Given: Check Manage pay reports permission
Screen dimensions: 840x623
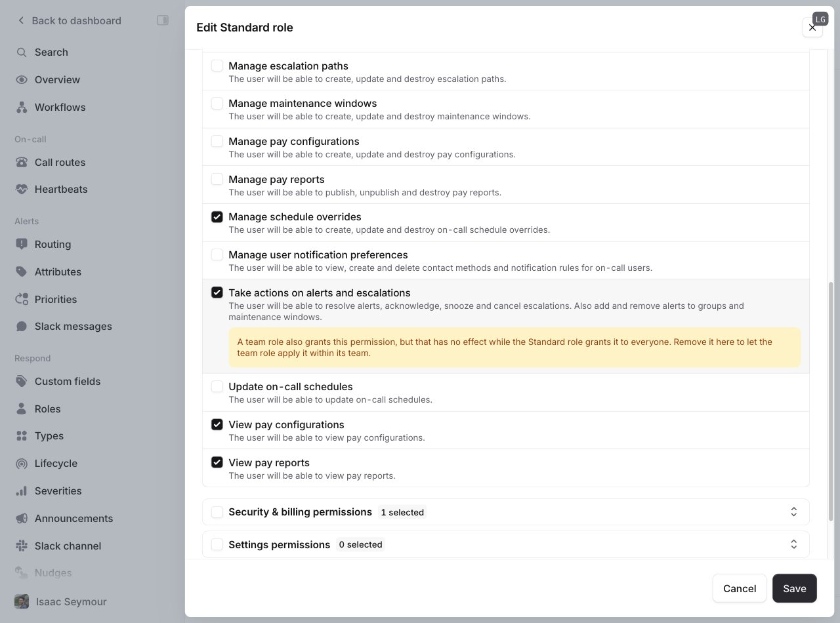Looking at the screenshot, I should [x=217, y=180].
